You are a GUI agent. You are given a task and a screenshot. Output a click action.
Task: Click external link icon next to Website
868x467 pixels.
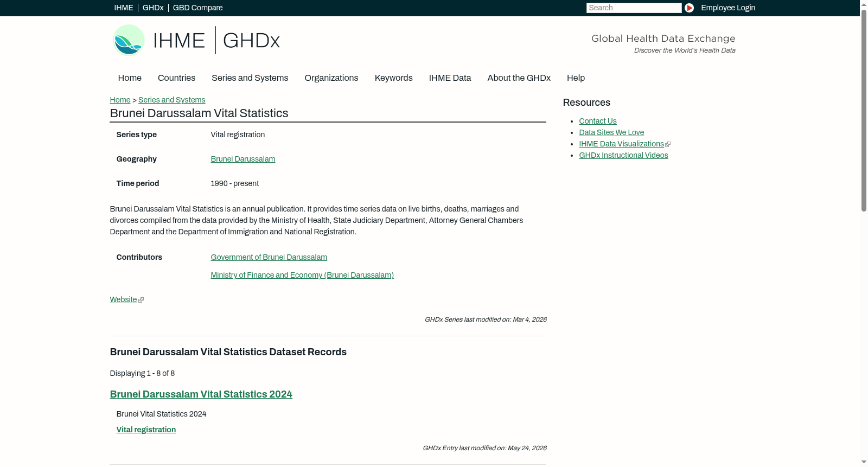click(x=141, y=300)
